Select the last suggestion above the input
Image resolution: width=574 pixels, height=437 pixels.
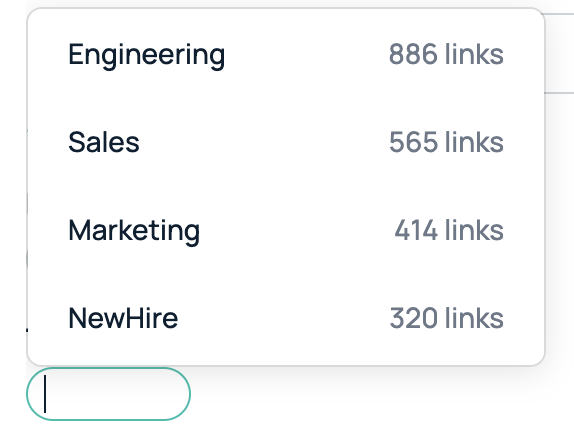pos(286,318)
